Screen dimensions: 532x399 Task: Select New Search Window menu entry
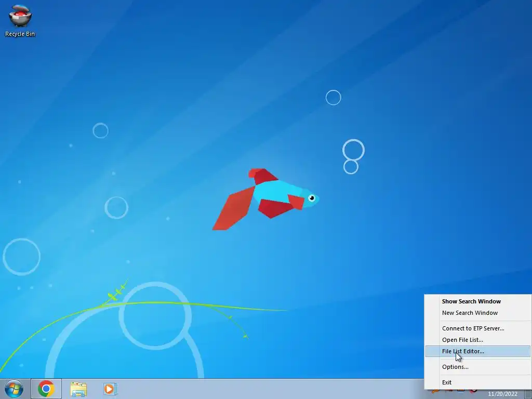[478, 313]
